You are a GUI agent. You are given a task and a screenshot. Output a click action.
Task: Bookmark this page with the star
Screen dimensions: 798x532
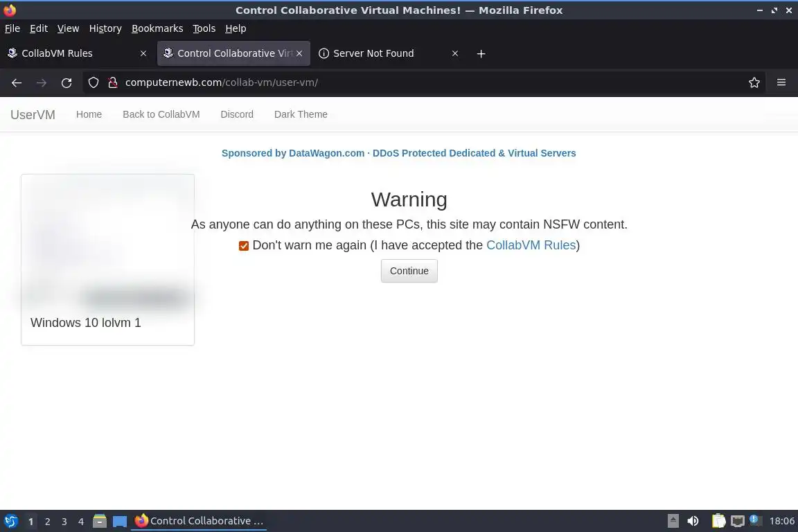[x=754, y=82]
